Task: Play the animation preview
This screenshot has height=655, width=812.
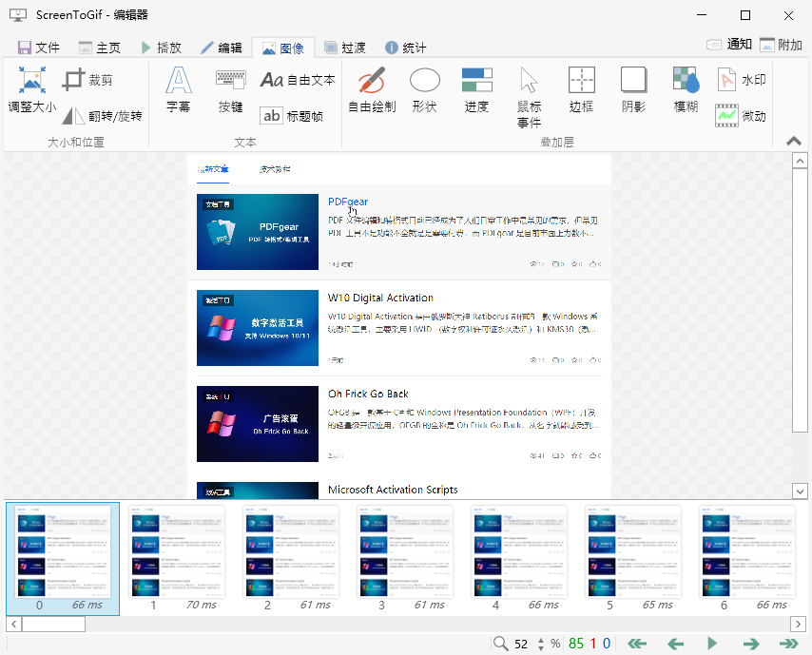Action: click(x=712, y=643)
